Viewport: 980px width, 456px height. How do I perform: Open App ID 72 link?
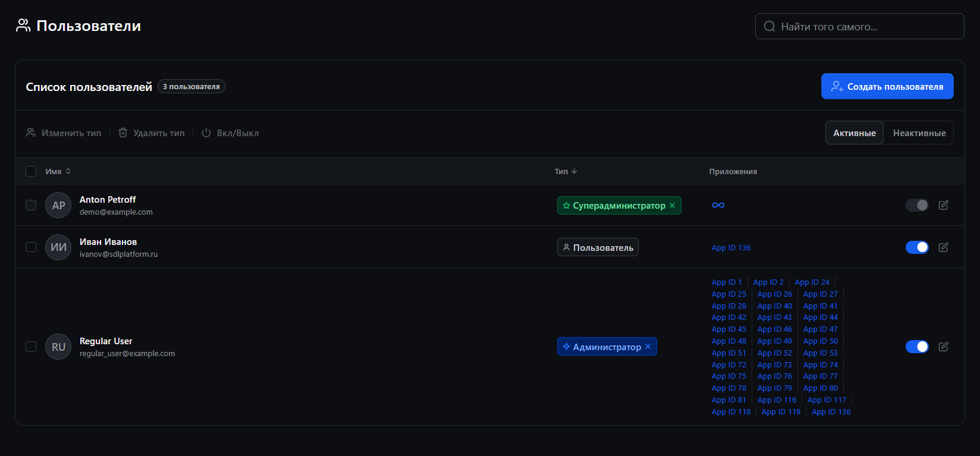coord(728,365)
